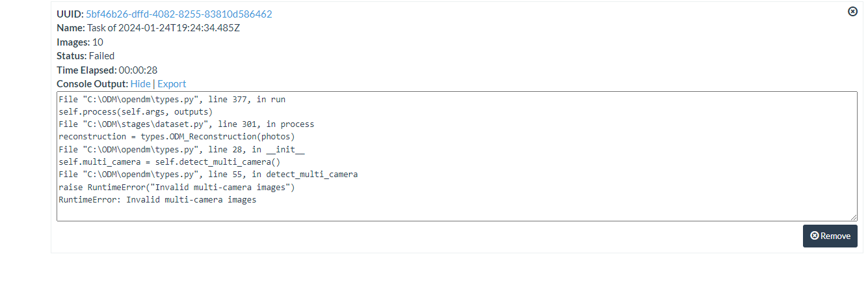
Task: Click the dataset.py line 301 traceback entry
Action: (x=187, y=124)
